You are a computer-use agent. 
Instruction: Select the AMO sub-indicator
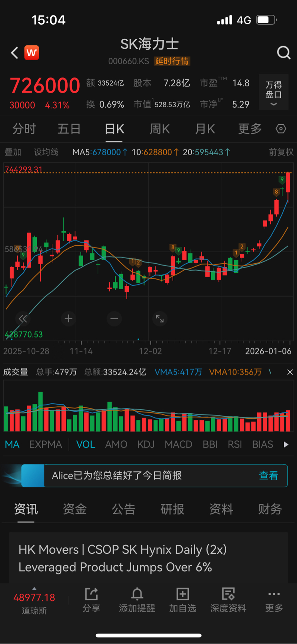pos(116,445)
